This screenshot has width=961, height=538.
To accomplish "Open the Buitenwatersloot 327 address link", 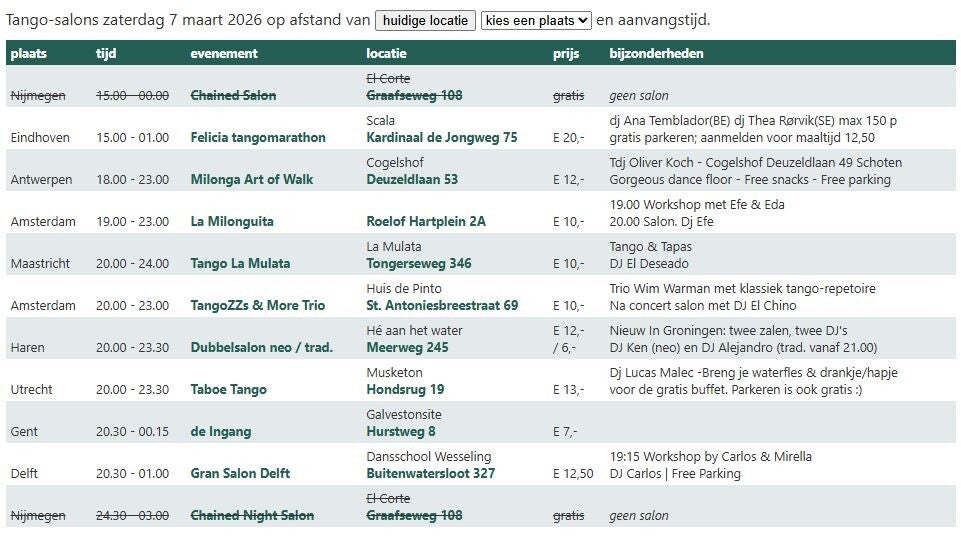I will [x=431, y=473].
